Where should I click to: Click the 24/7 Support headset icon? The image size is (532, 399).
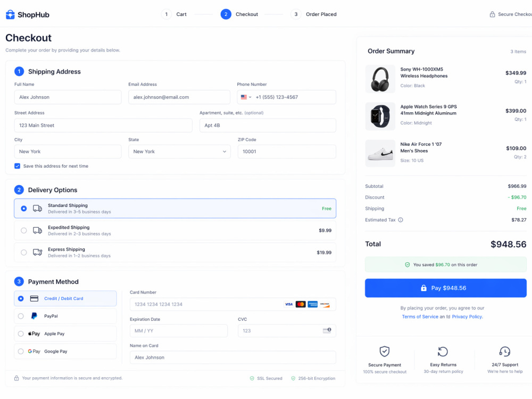click(x=504, y=352)
